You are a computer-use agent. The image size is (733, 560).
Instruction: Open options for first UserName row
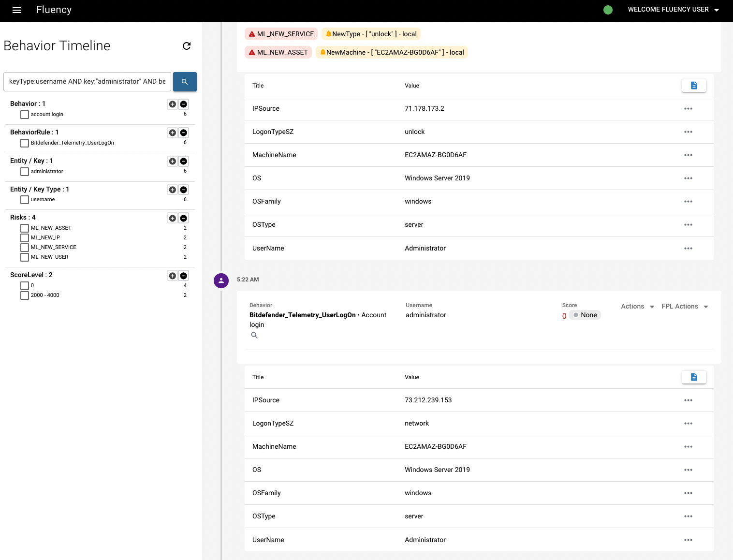point(689,249)
